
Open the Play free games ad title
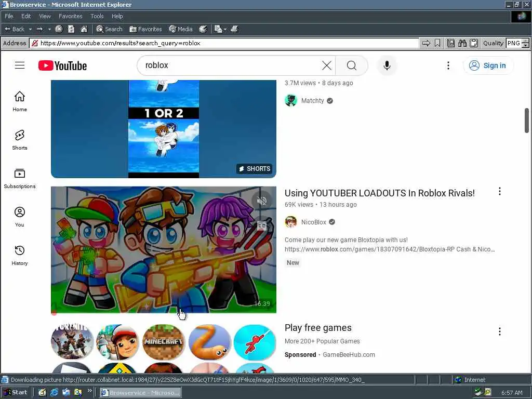[x=318, y=328]
